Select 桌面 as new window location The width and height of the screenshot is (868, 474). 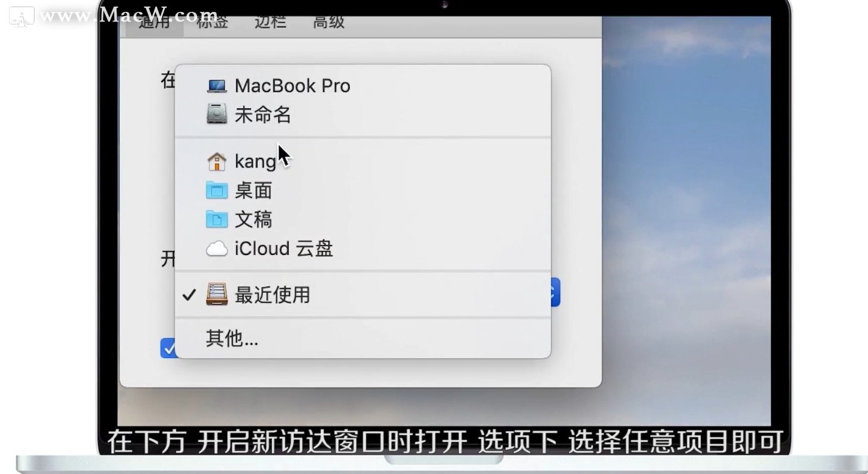pos(363,191)
